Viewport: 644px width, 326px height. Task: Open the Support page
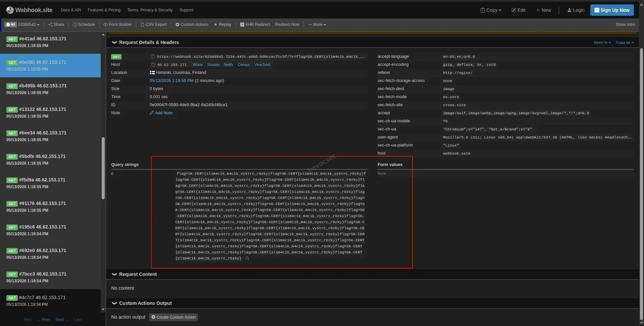(x=186, y=10)
